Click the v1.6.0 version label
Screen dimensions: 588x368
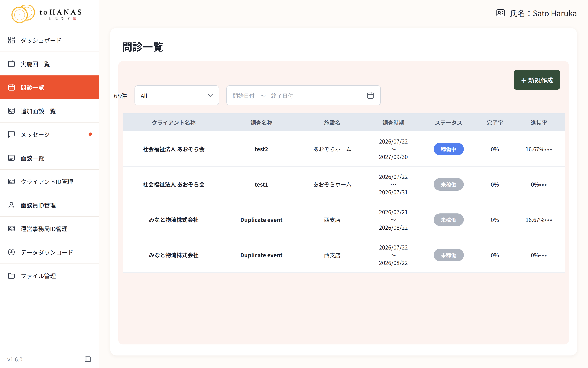click(15, 359)
